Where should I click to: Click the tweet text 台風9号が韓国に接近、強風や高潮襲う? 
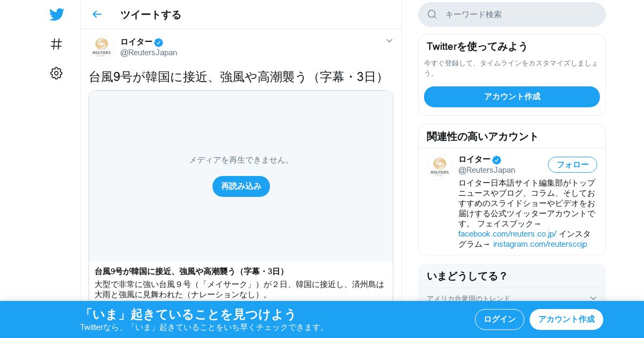(238, 77)
